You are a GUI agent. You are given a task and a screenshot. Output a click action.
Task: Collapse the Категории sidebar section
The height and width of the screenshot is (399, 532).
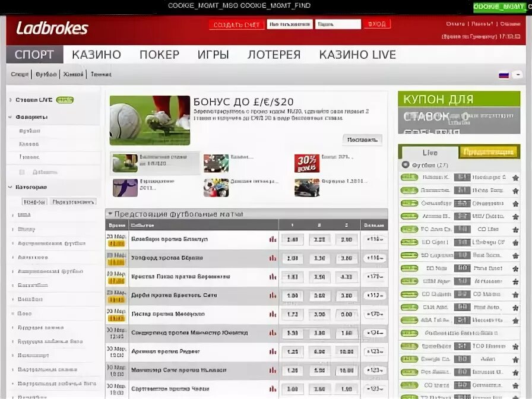click(x=10, y=187)
